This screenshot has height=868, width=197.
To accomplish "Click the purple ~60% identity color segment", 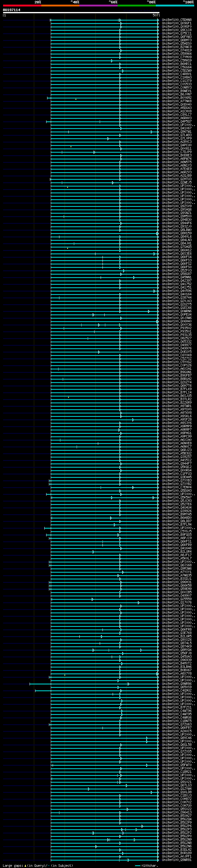I will (98, 6).
